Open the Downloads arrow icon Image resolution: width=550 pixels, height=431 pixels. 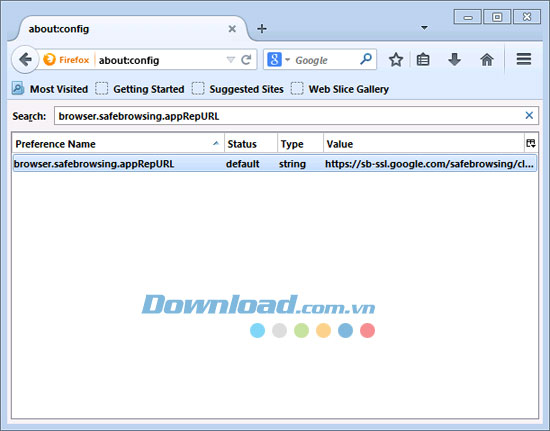pos(455,60)
